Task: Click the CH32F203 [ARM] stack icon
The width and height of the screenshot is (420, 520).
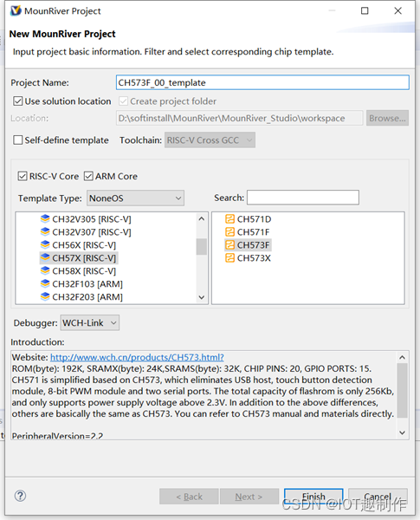Action: click(x=45, y=296)
